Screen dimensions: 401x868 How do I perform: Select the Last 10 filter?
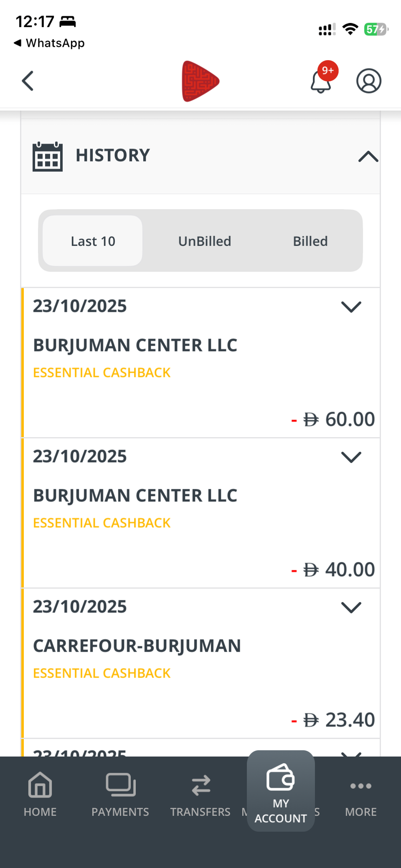pos(93,241)
